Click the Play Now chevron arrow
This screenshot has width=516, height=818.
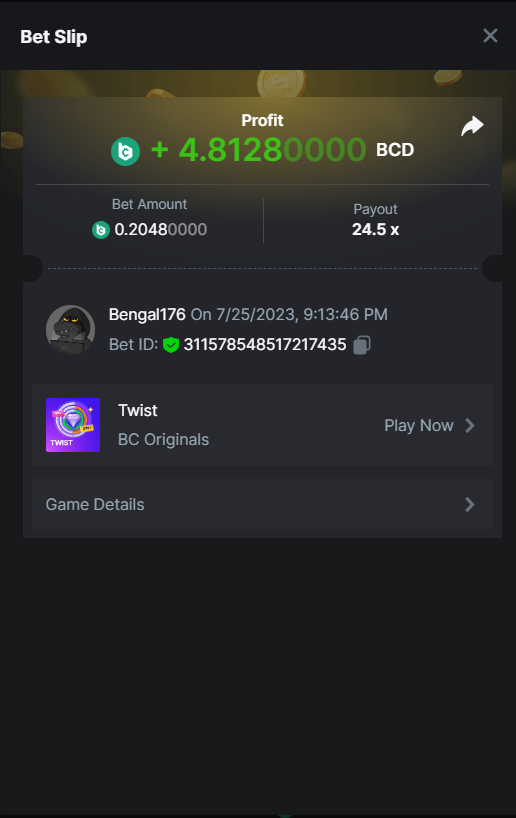point(470,426)
